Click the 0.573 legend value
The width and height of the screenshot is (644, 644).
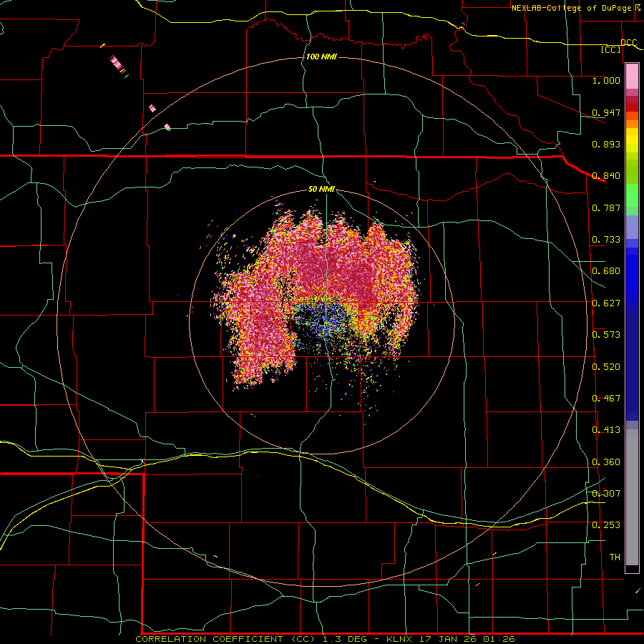(606, 335)
